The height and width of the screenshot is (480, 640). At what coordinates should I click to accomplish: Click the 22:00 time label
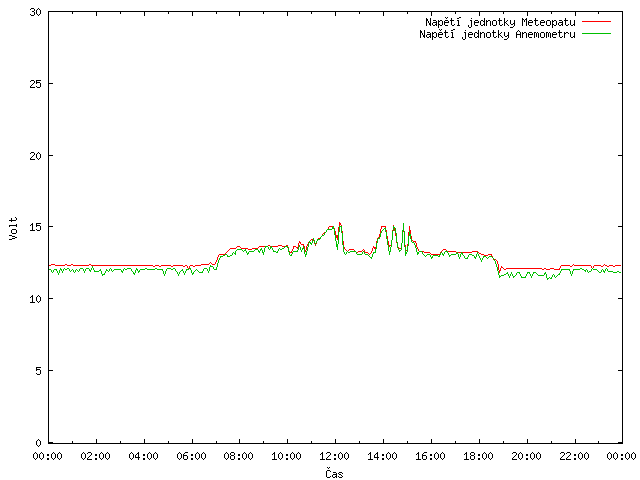[574, 456]
